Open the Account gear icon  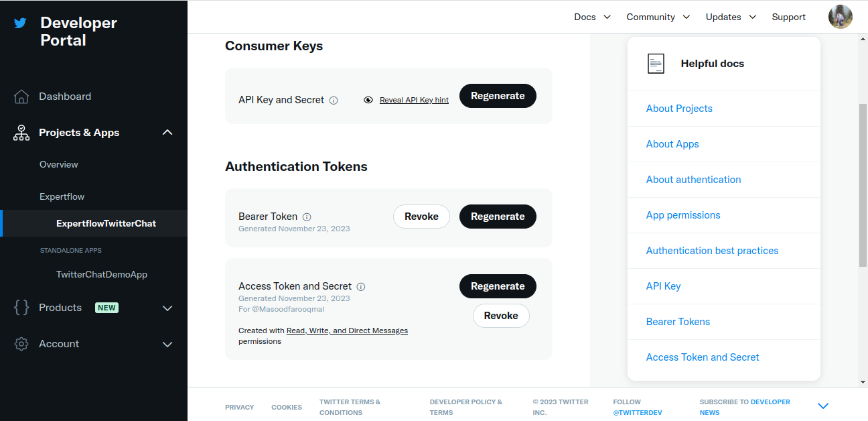click(x=21, y=343)
